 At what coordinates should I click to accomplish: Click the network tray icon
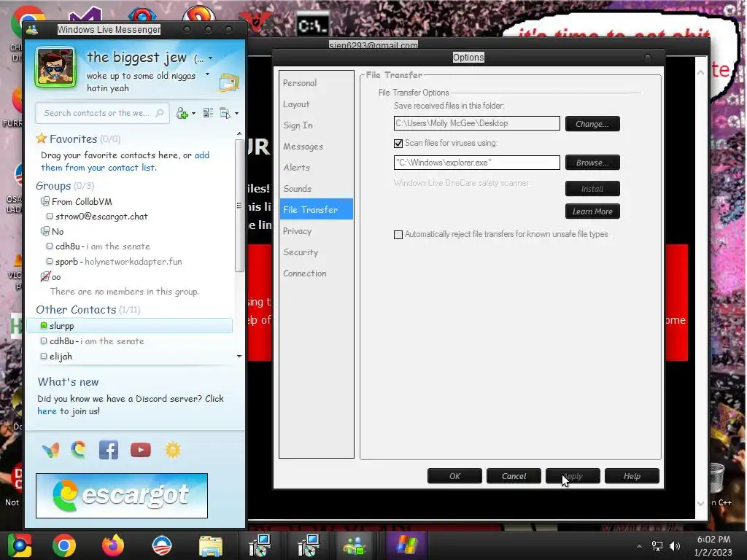coord(657,545)
